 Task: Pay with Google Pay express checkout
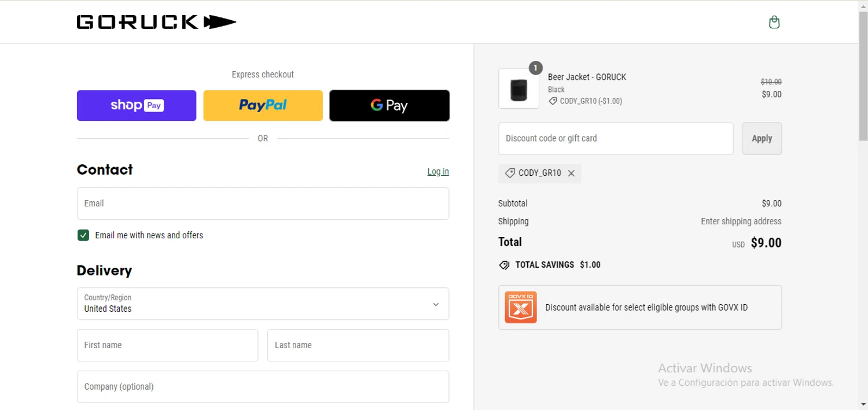click(x=389, y=105)
